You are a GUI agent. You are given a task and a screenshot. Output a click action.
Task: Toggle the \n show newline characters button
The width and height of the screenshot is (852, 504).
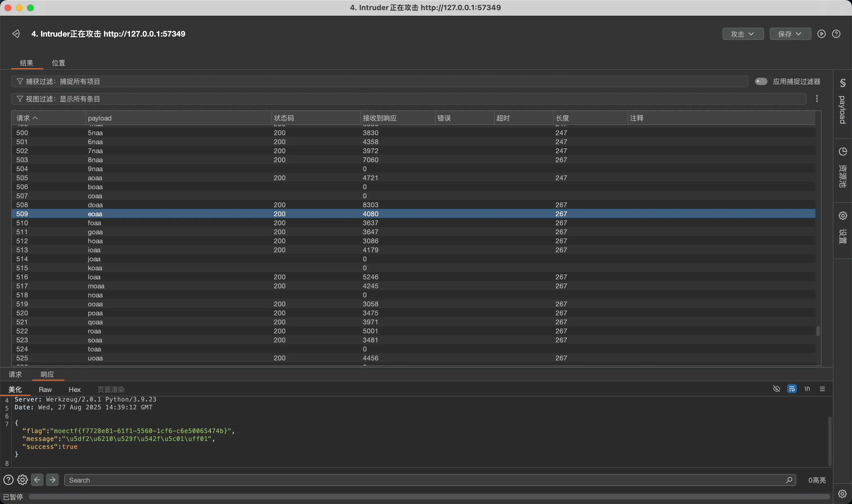tap(807, 389)
